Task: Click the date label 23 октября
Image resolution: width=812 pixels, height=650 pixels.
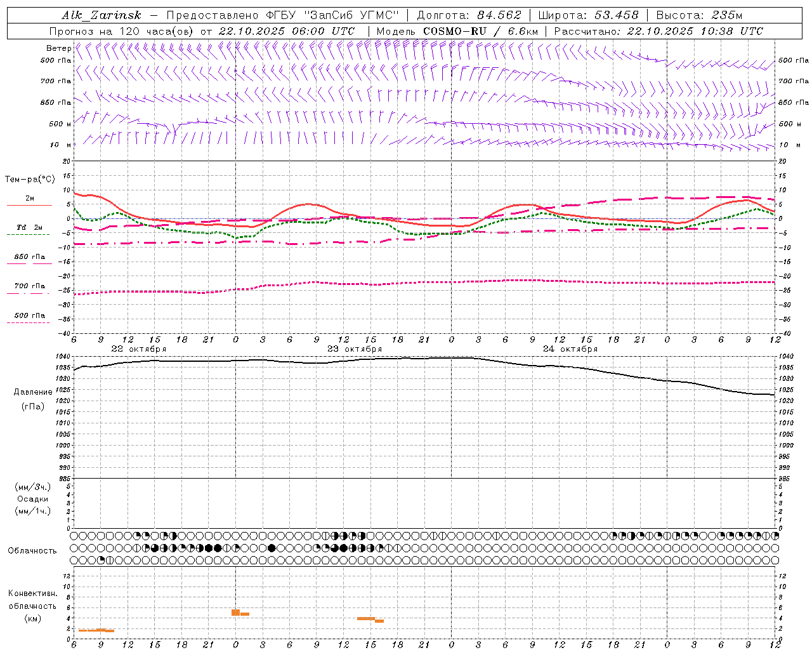Action: click(355, 349)
